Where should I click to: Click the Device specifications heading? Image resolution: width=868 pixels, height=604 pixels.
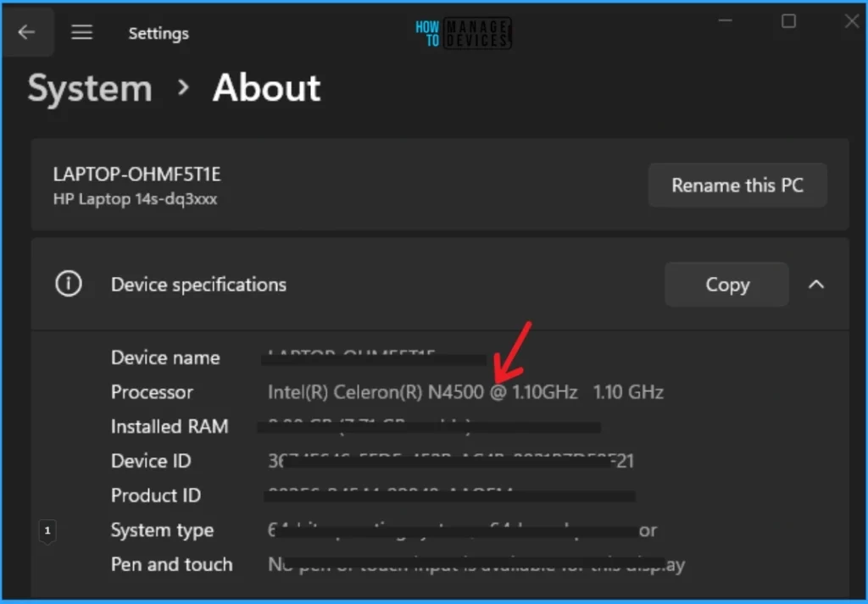(x=198, y=285)
